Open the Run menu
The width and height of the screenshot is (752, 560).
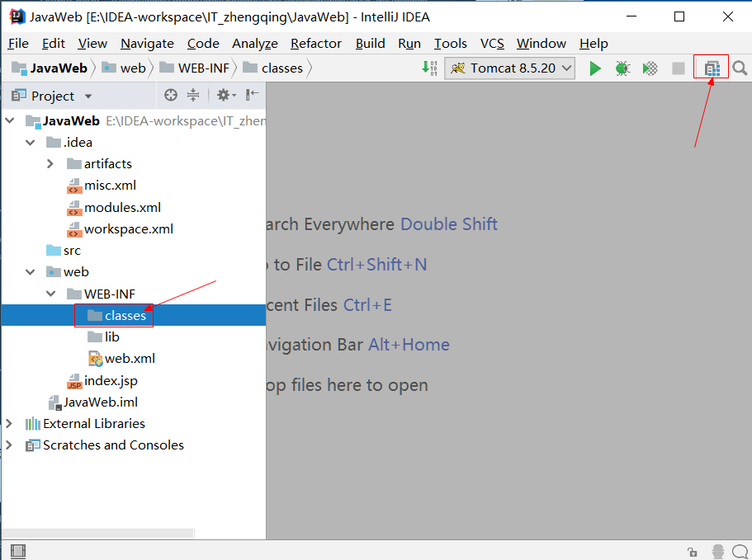(409, 44)
